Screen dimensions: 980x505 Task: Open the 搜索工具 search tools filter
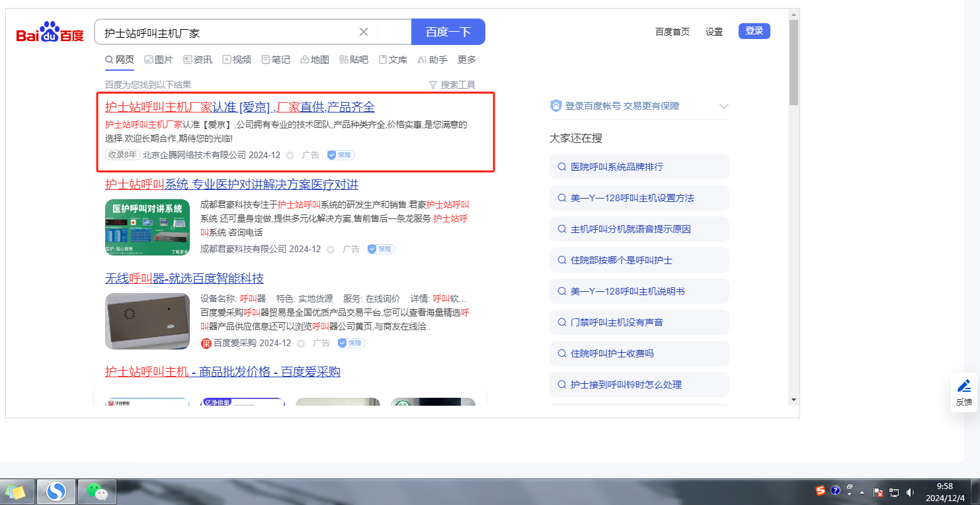point(452,85)
